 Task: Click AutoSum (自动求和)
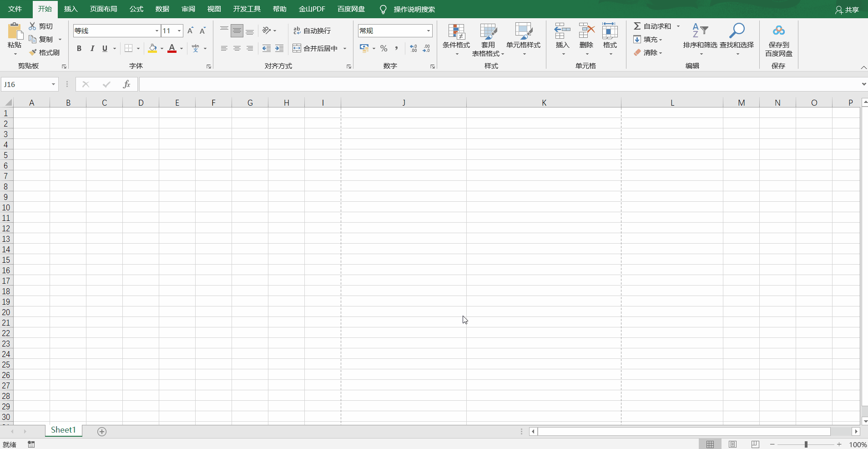(652, 26)
